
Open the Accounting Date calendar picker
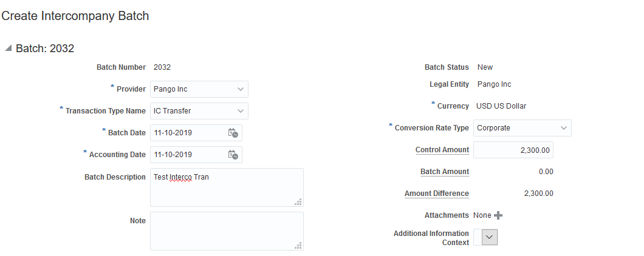click(233, 155)
